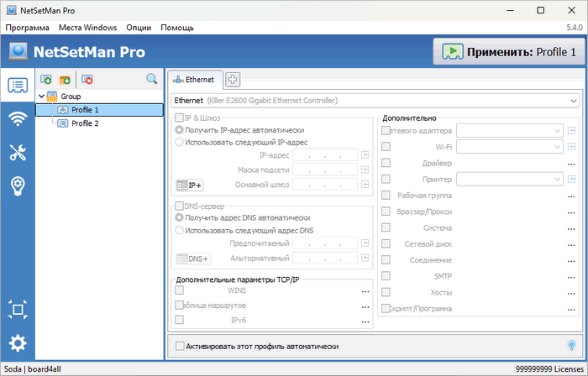Open the Profiles view in sidebar
Screen dimensions: 588x376
click(x=18, y=85)
